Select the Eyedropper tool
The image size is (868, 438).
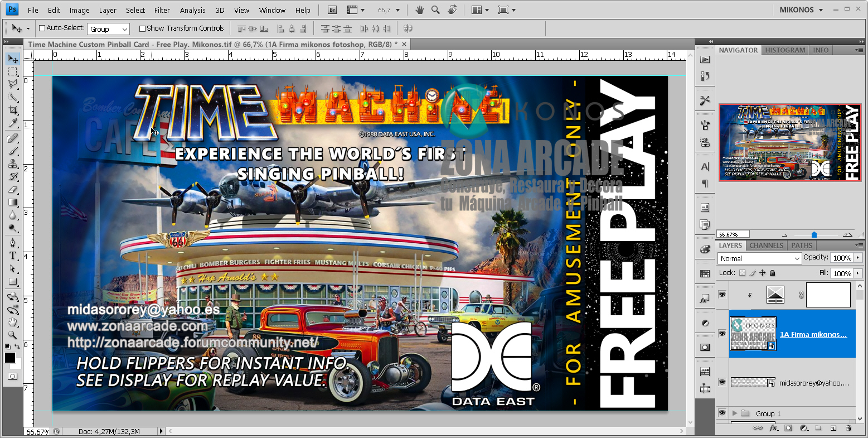click(x=12, y=123)
